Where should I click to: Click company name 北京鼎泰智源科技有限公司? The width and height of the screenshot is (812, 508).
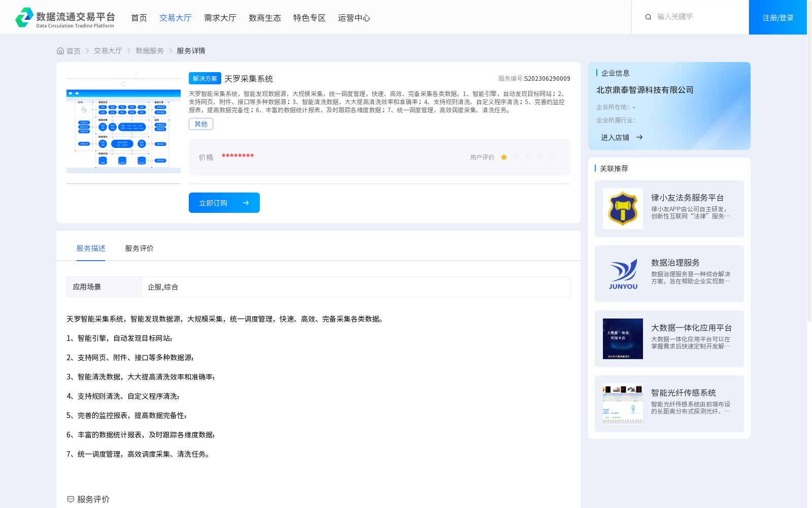point(645,90)
